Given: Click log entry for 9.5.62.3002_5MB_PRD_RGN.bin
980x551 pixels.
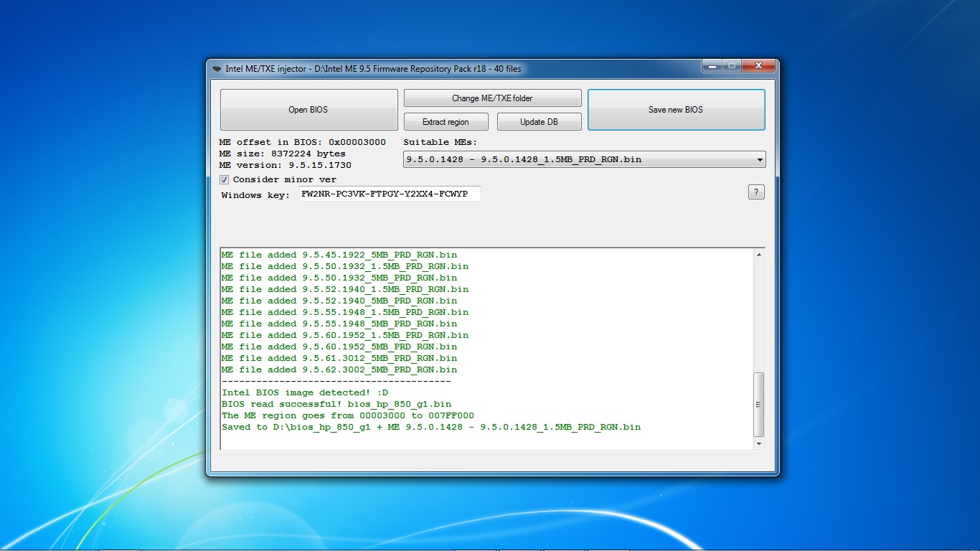Looking at the screenshot, I should (x=339, y=369).
